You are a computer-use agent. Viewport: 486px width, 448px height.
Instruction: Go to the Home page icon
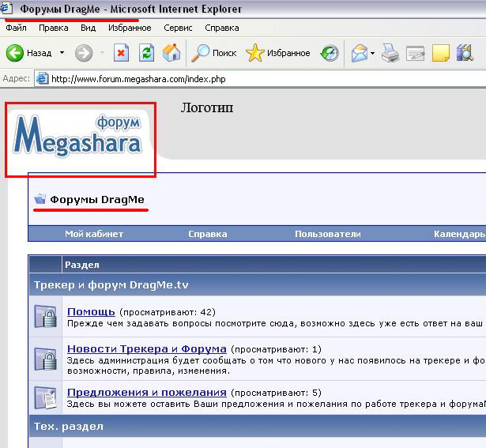[171, 53]
